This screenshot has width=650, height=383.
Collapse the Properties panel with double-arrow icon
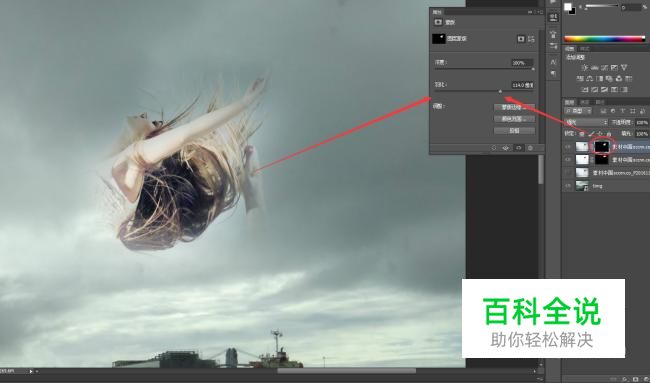(530, 12)
